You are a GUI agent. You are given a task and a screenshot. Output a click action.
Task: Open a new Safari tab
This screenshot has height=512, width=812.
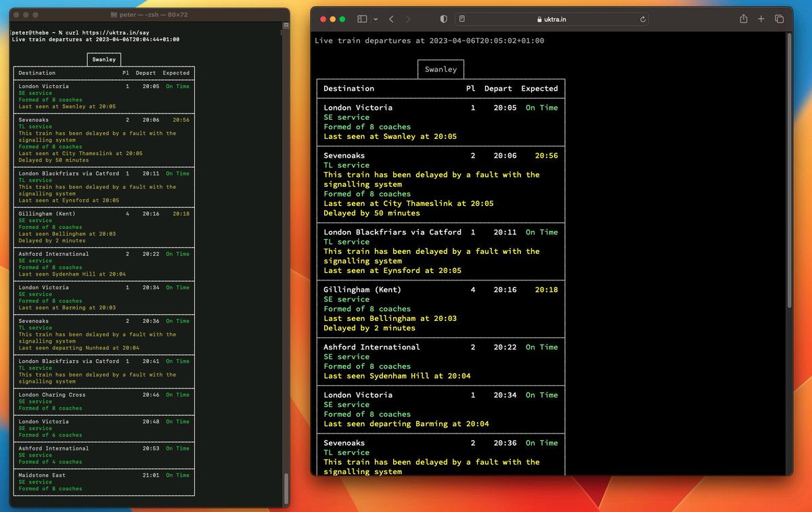pos(761,20)
